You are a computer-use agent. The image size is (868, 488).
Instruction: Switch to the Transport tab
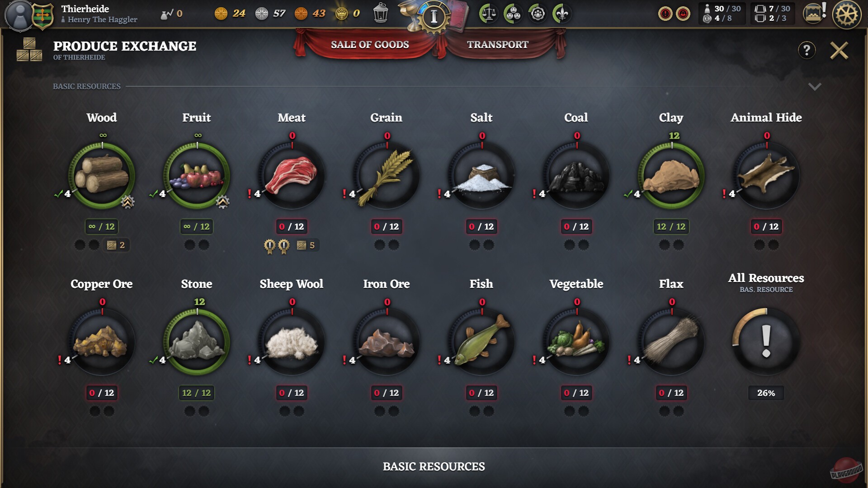(x=498, y=45)
